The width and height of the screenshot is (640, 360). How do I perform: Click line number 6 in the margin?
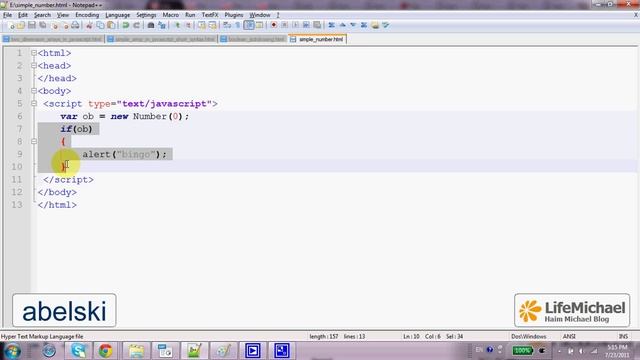[x=20, y=116]
